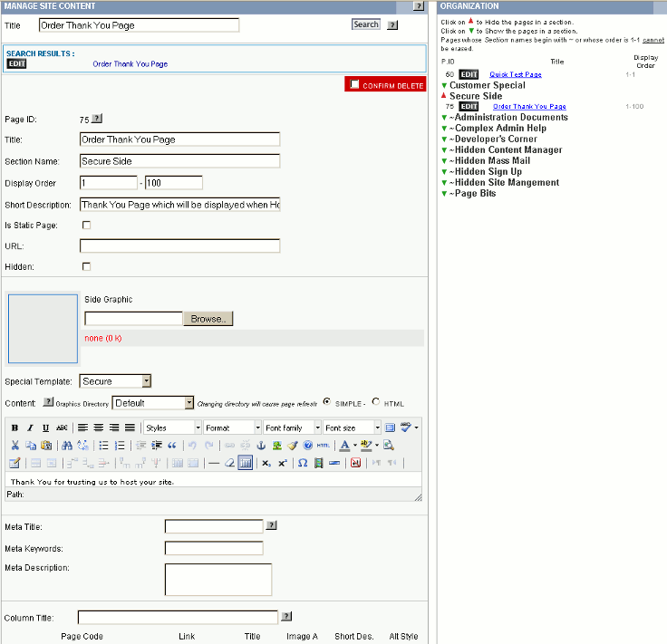Open help beside Column Title
667x644 pixels.
pos(286,616)
